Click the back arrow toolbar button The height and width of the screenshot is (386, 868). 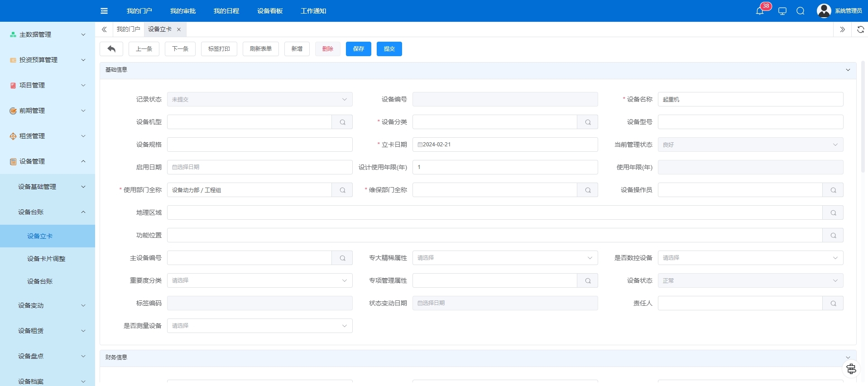pos(111,49)
